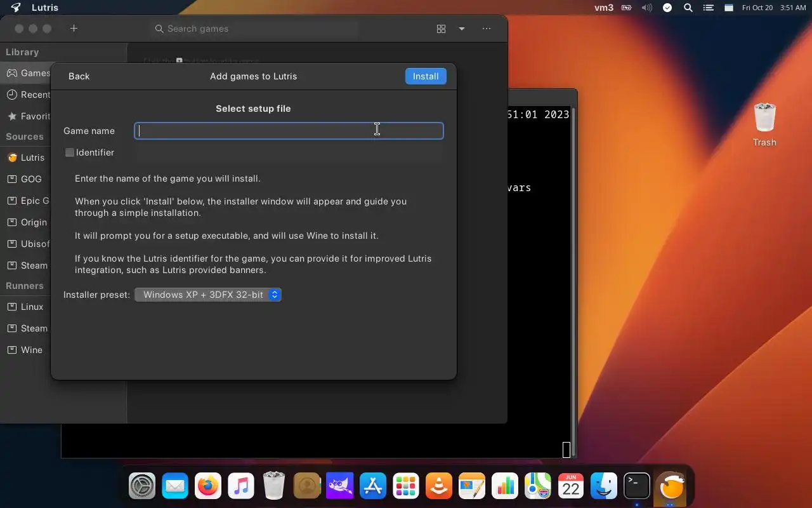This screenshot has height=508, width=812.
Task: Open Terminal from the dock
Action: (637, 487)
